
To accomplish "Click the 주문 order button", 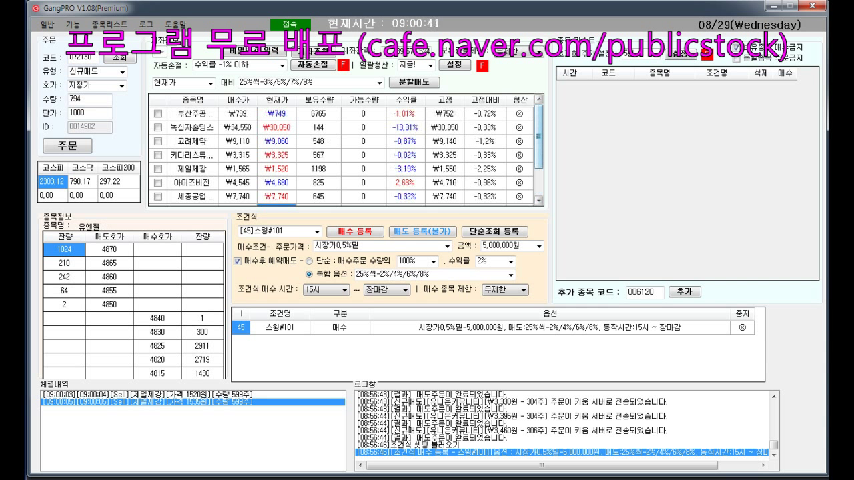I will point(68,145).
